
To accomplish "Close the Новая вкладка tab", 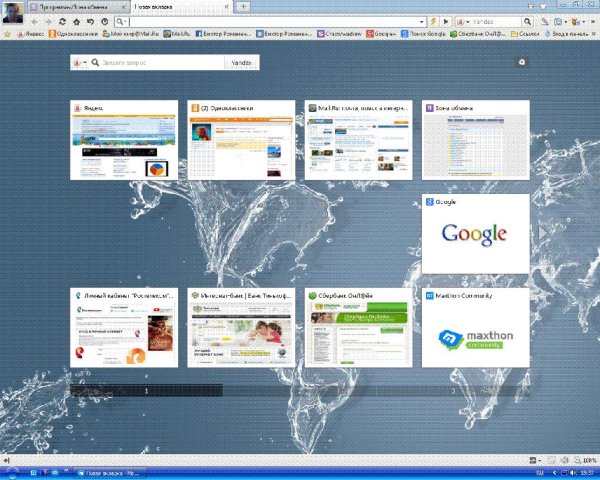I will pos(227,7).
